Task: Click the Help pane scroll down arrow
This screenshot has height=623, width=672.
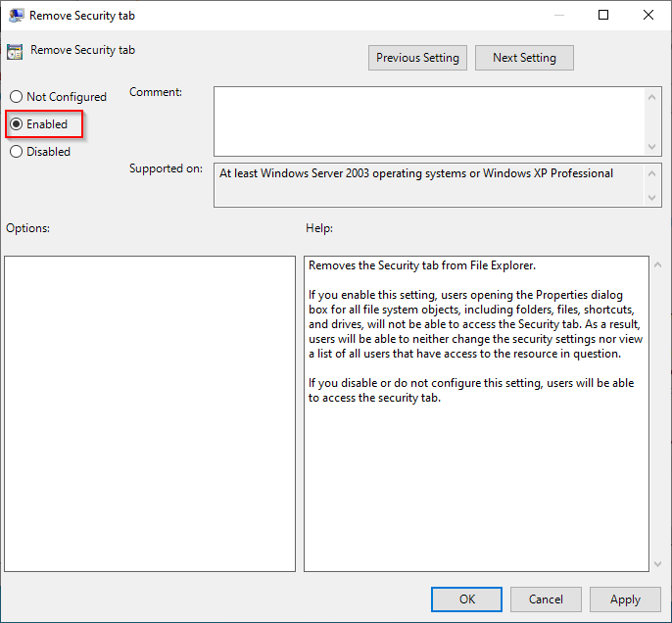Action: coord(657,563)
